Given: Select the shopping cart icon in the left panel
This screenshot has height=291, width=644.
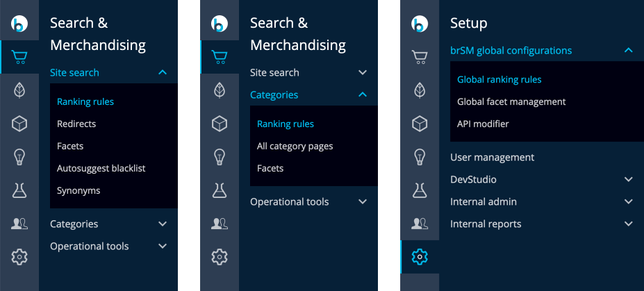Looking at the screenshot, I should click(x=19, y=57).
